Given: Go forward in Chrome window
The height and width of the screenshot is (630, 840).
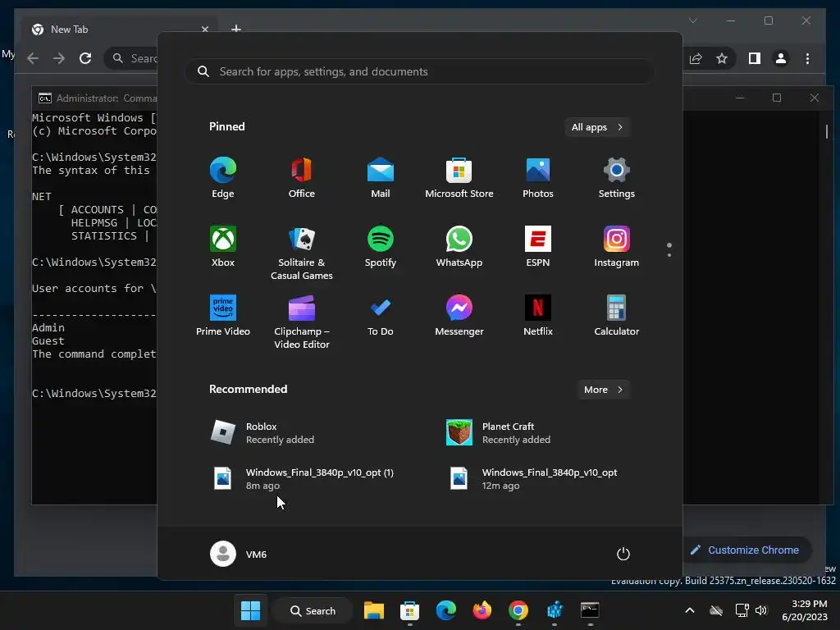Looking at the screenshot, I should pos(59,58).
